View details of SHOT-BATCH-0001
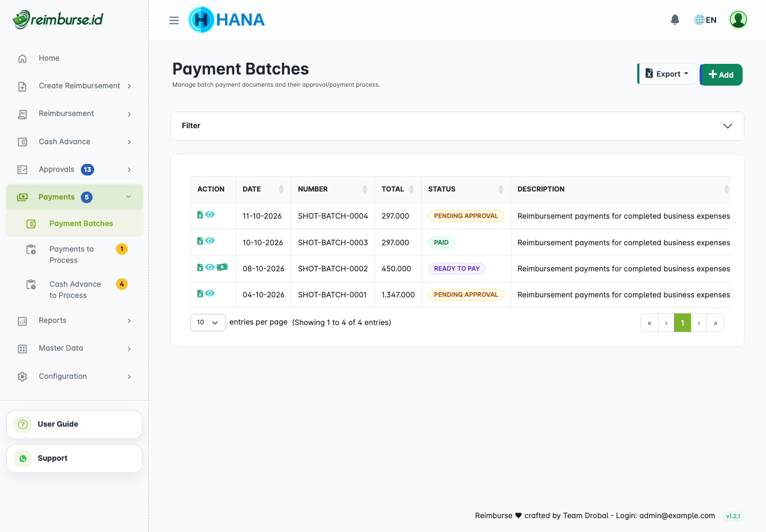 click(x=210, y=293)
